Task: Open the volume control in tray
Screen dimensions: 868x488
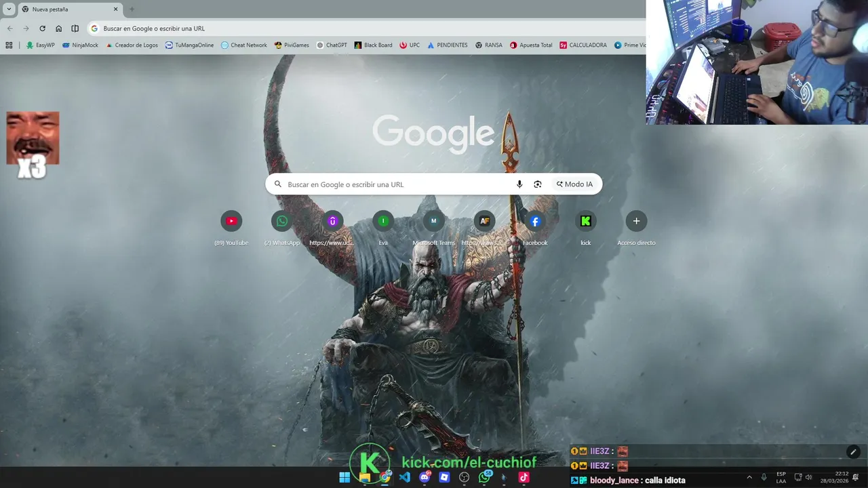Action: 808,477
